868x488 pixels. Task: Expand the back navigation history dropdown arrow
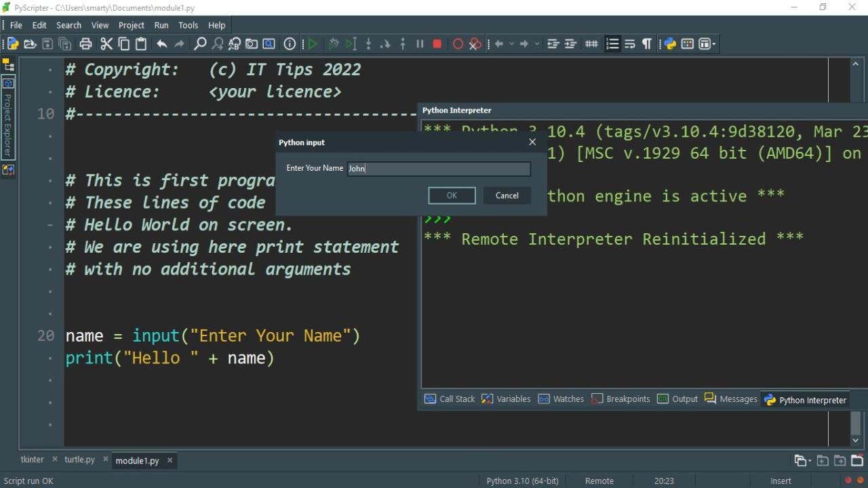tap(512, 44)
